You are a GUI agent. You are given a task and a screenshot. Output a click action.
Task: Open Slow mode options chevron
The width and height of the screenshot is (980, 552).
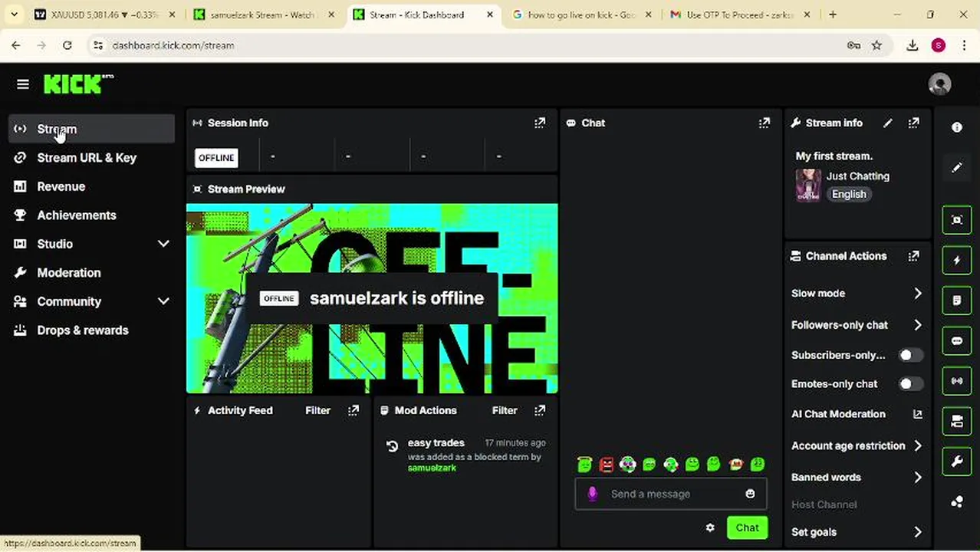[918, 294]
